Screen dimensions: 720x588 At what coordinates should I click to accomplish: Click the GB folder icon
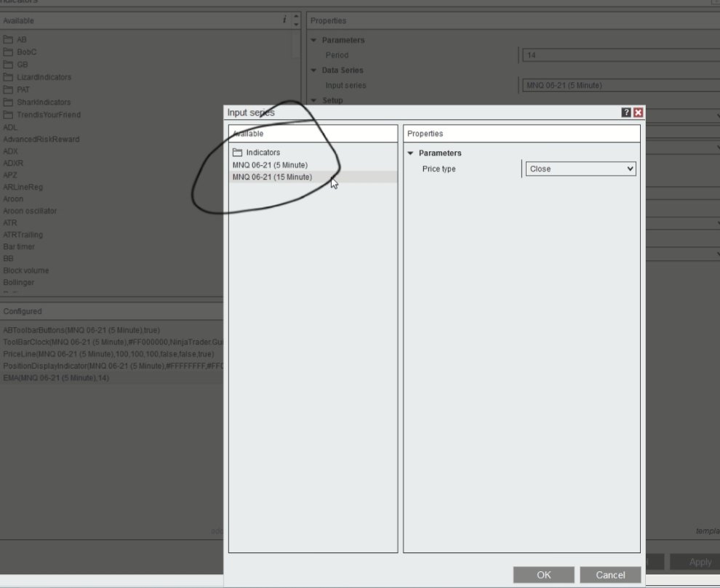[8, 64]
